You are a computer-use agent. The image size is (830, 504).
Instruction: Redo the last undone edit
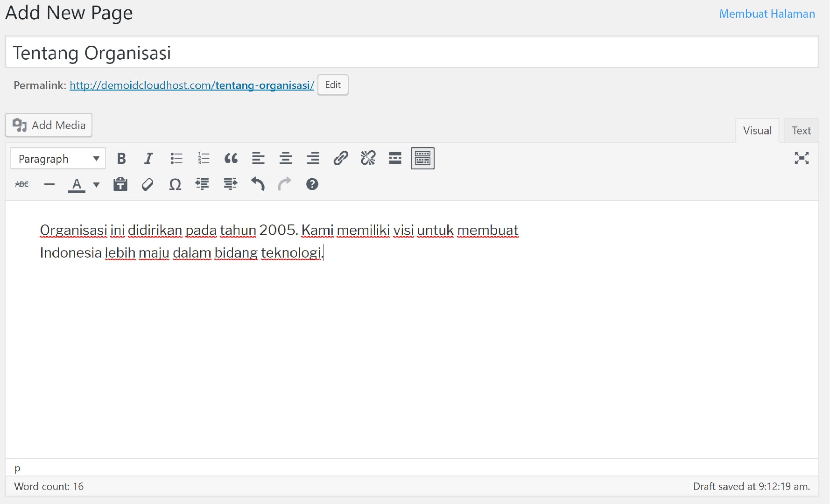click(x=285, y=184)
